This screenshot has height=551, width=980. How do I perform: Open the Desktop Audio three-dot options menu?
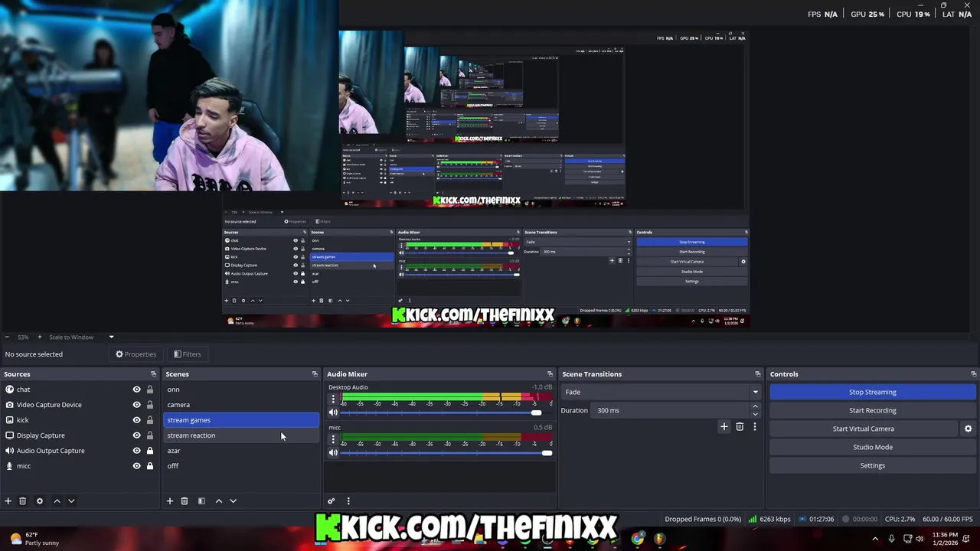coord(333,399)
